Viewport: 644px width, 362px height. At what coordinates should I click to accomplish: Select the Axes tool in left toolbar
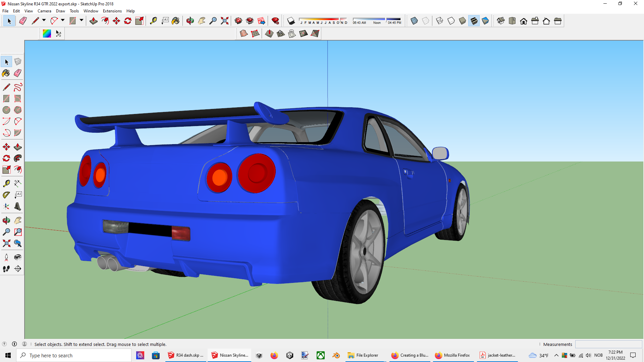coord(6,206)
